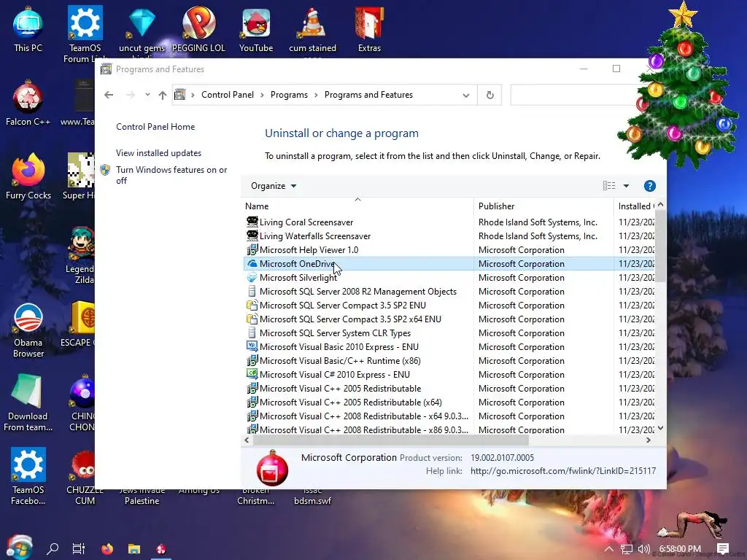This screenshot has height=560, width=747.
Task: Sort by the Installed On column header
Action: click(x=634, y=206)
